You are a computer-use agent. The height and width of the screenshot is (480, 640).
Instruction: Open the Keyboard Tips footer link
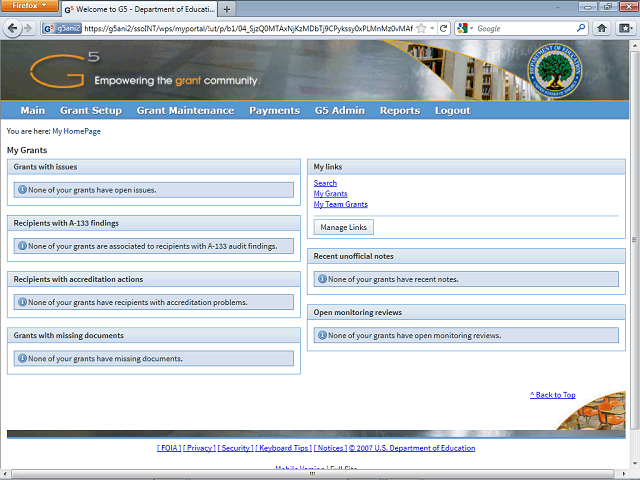tap(283, 448)
